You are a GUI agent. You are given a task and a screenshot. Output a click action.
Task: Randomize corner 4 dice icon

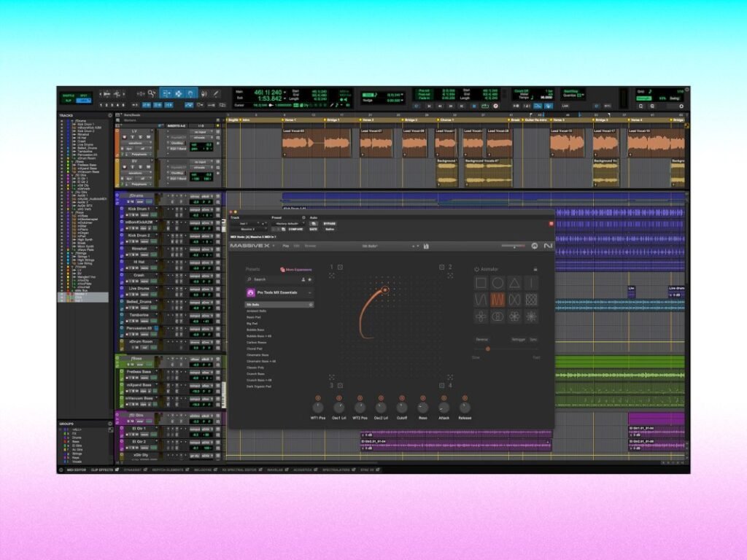[441, 385]
